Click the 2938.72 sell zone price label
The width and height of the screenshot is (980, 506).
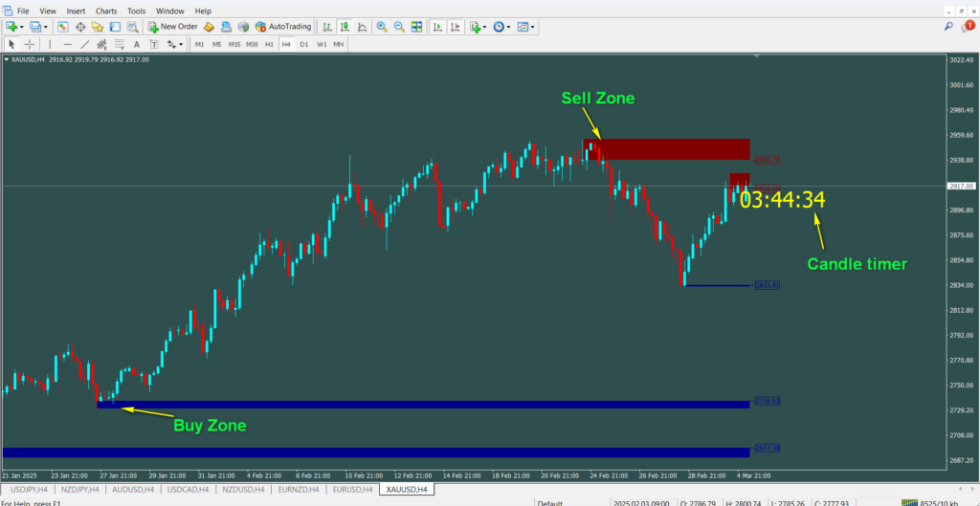(767, 161)
